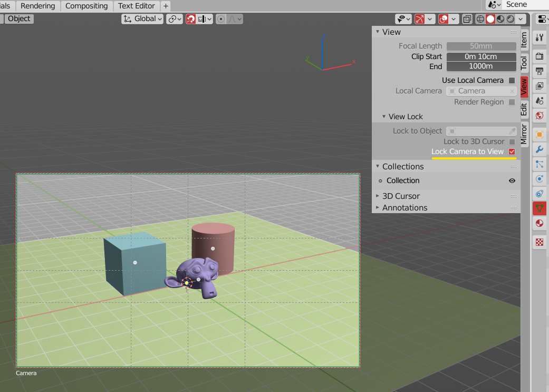Toggle proportional editing circle icon
The height and width of the screenshot is (392, 549).
tap(220, 19)
